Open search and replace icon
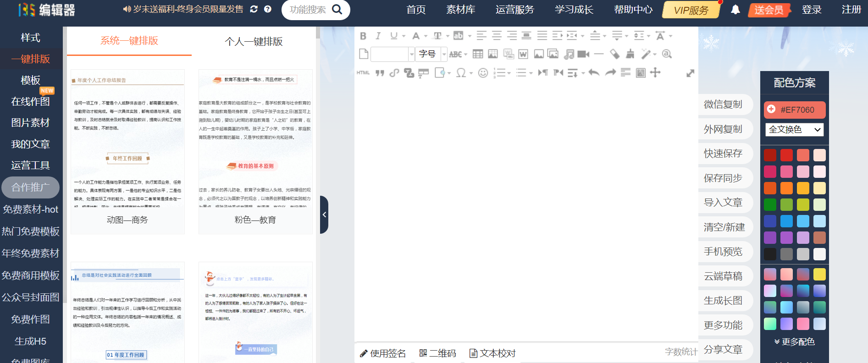This screenshot has height=363, width=868. [667, 54]
